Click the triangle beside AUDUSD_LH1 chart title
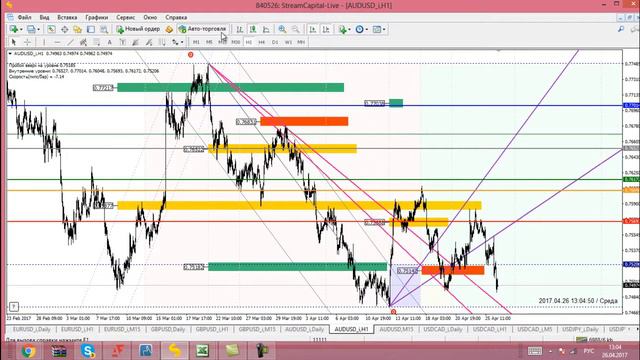The width and height of the screenshot is (640, 360). 10,53
